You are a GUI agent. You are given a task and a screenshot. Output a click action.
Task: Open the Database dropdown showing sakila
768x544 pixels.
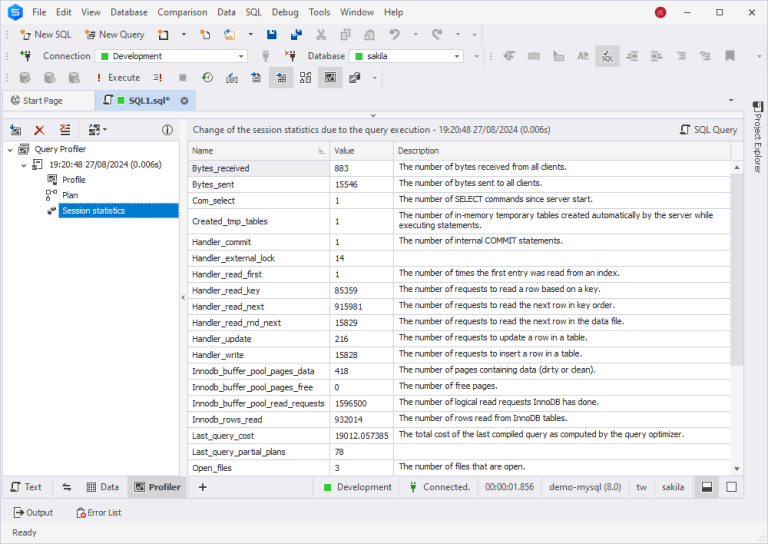(407, 56)
